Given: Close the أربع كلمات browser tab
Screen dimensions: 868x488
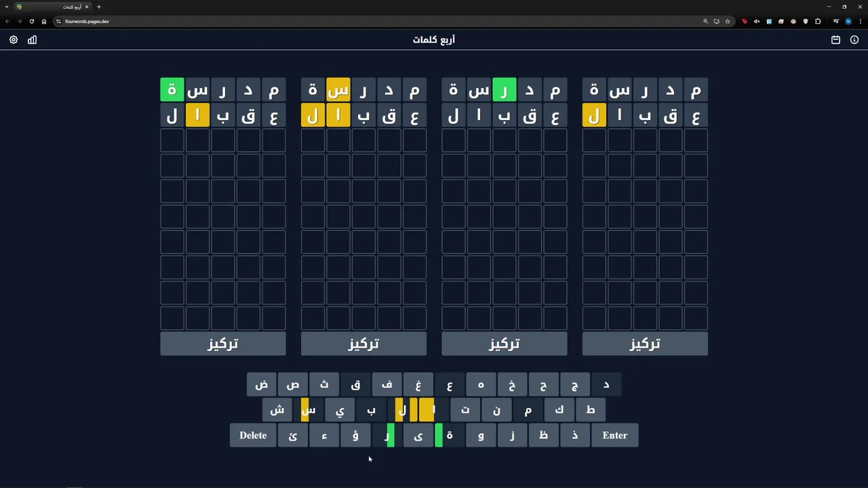Looking at the screenshot, I should [x=87, y=7].
